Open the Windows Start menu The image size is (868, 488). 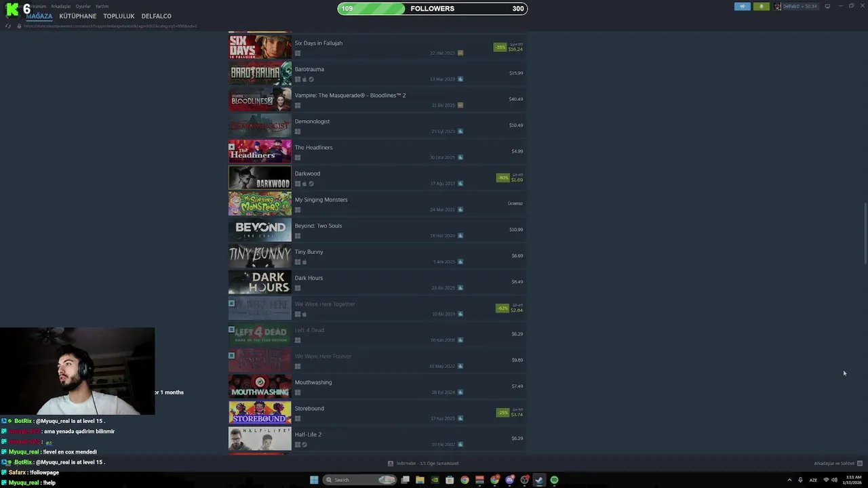click(x=314, y=480)
